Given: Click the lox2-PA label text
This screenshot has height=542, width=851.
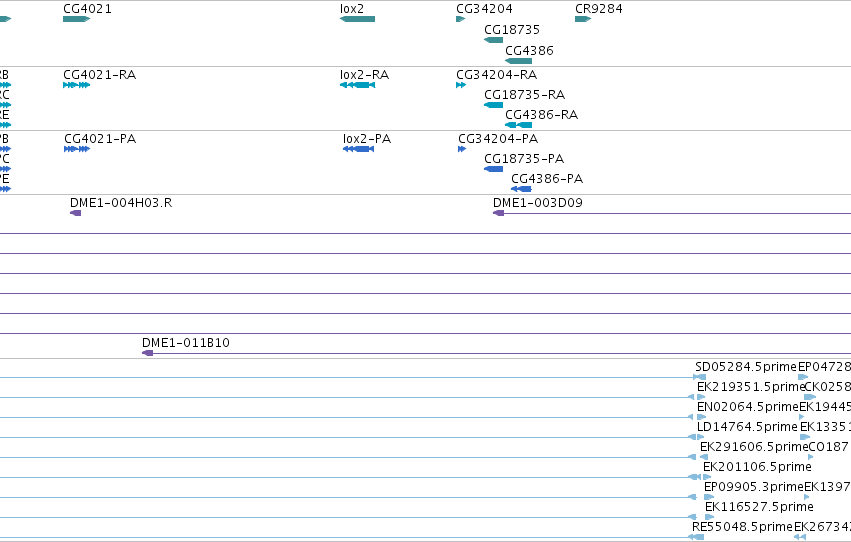Looking at the screenshot, I should point(367,138).
